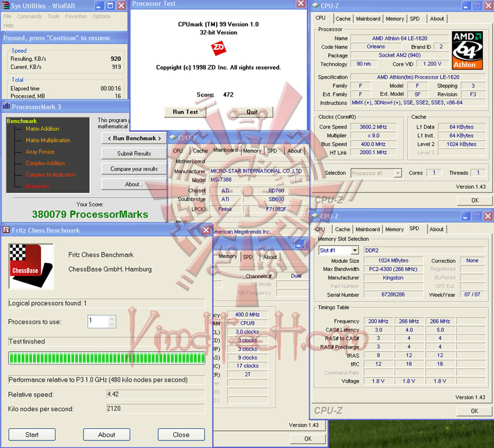Click the Relative speed value 4.42

pos(156,394)
